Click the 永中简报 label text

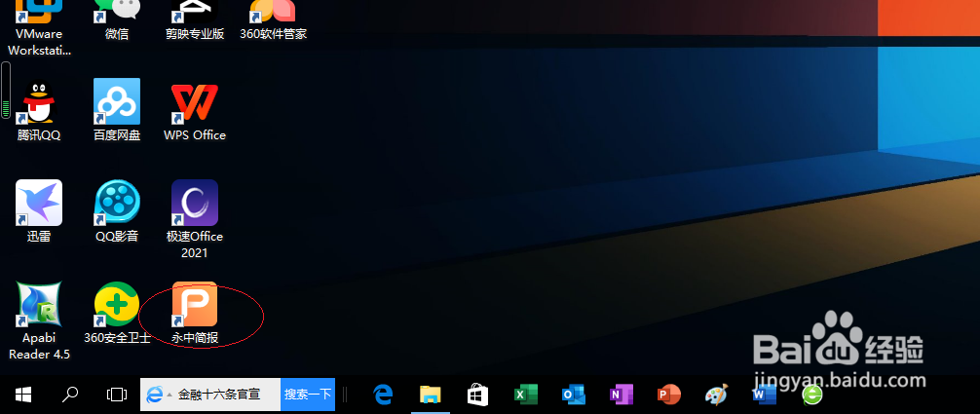(195, 338)
